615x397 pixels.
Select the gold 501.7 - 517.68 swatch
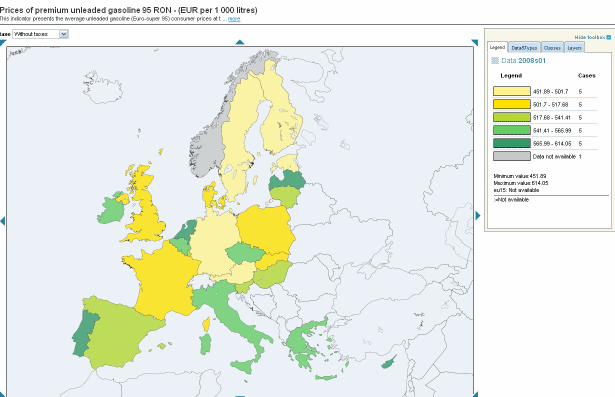[511, 104]
